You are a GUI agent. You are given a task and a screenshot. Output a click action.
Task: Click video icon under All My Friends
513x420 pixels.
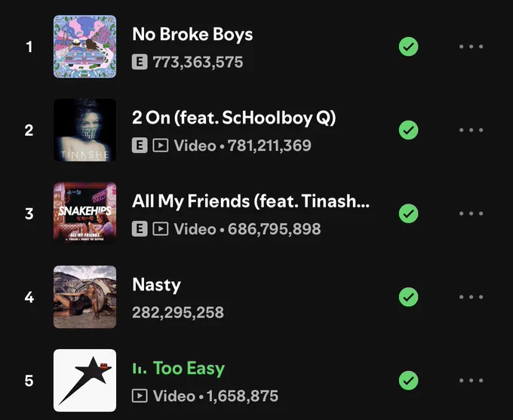[160, 228]
